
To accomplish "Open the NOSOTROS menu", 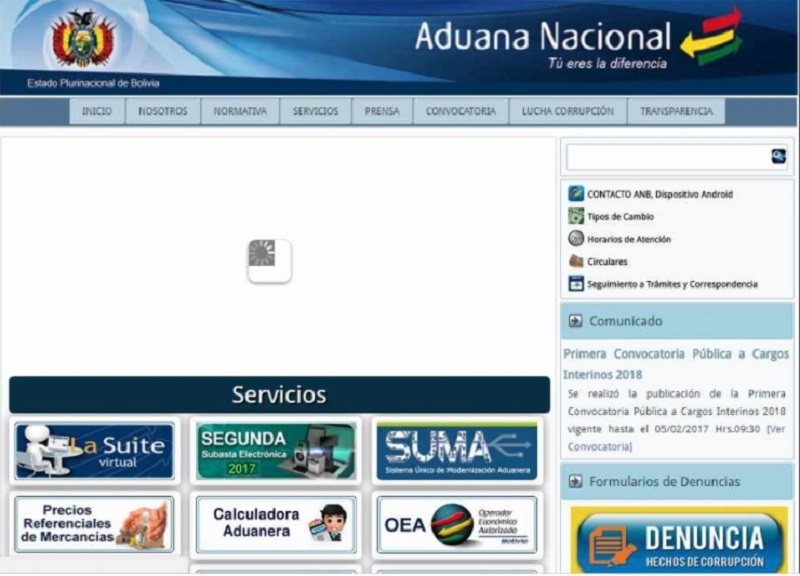I will tap(163, 111).
